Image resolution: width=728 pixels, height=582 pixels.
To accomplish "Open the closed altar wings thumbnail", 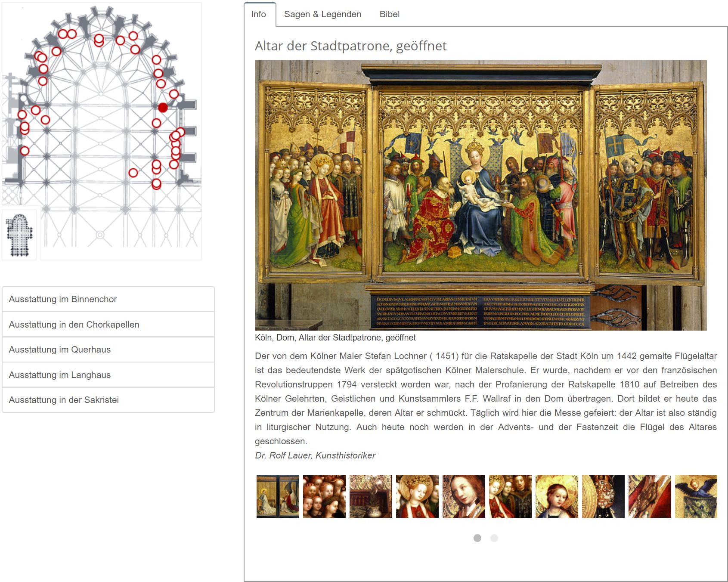I will (278, 496).
